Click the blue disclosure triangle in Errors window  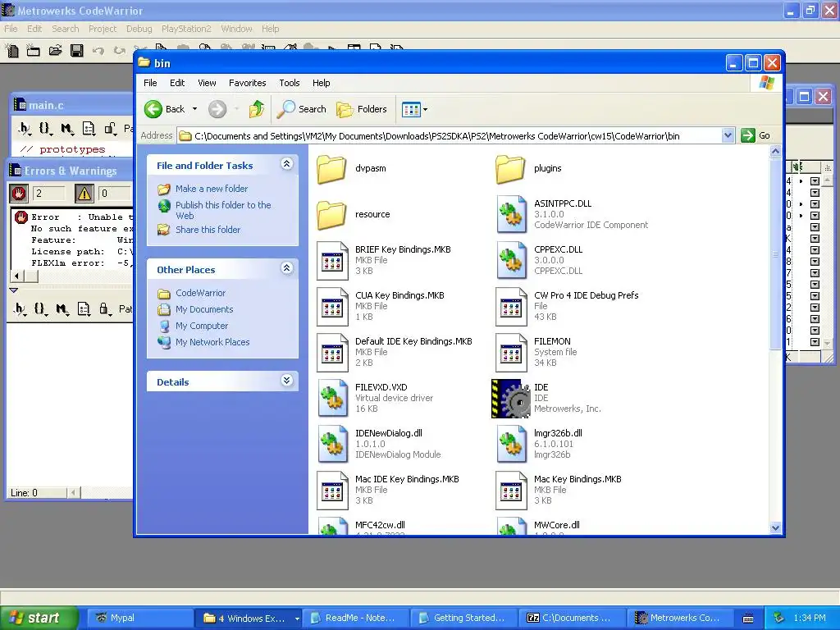pos(14,290)
